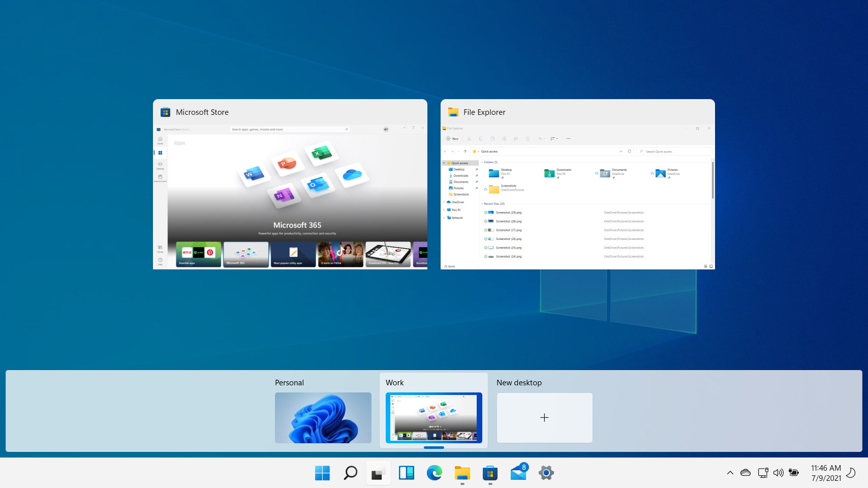Open the Gaming section in Microsoft Store sidebar

point(160,165)
